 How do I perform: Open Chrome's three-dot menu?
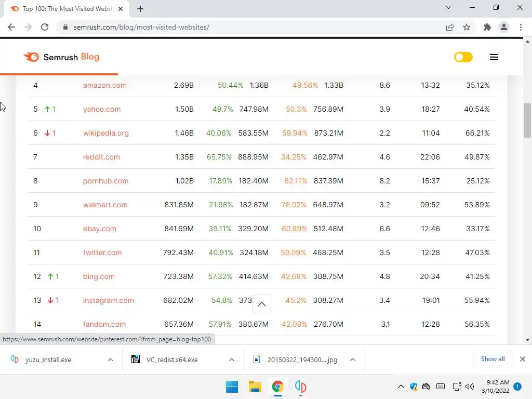point(521,27)
